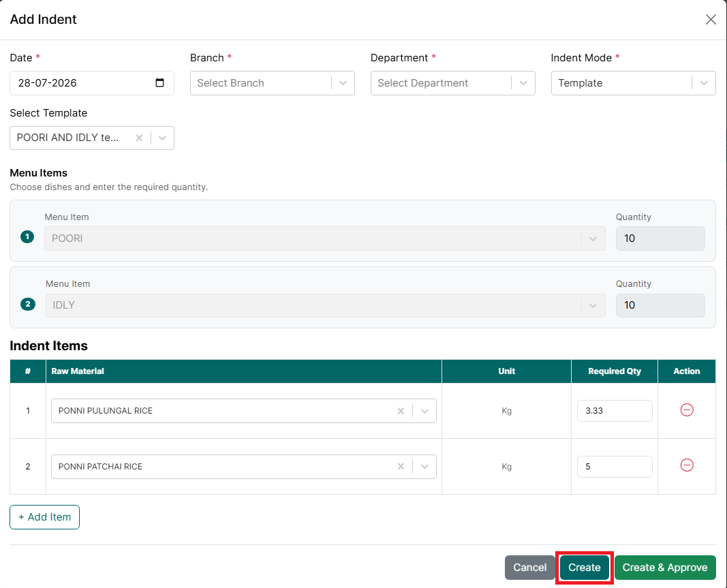
Task: Remove the PONNI PATCHAI RICE indent row
Action: [x=687, y=465]
